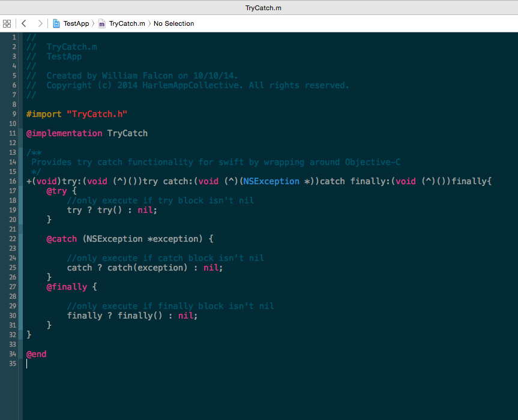
Task: Click the back navigation arrow
Action: pos(23,23)
